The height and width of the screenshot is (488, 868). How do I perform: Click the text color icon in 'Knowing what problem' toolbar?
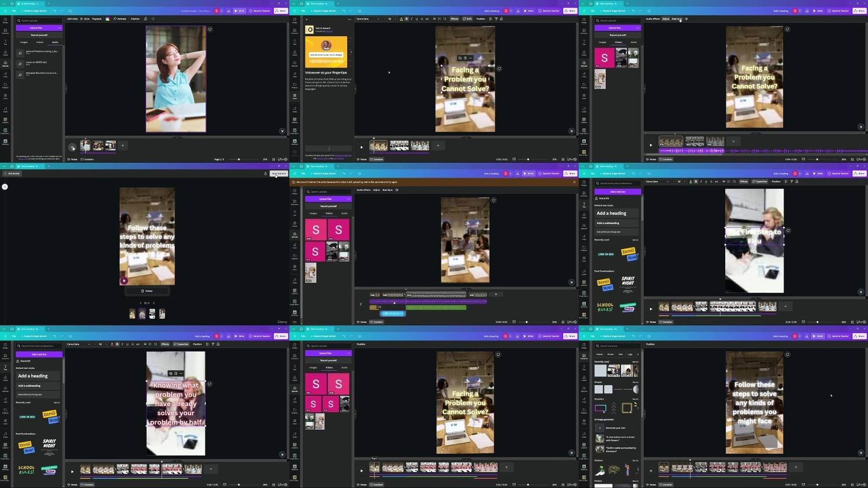pyautogui.click(x=112, y=344)
